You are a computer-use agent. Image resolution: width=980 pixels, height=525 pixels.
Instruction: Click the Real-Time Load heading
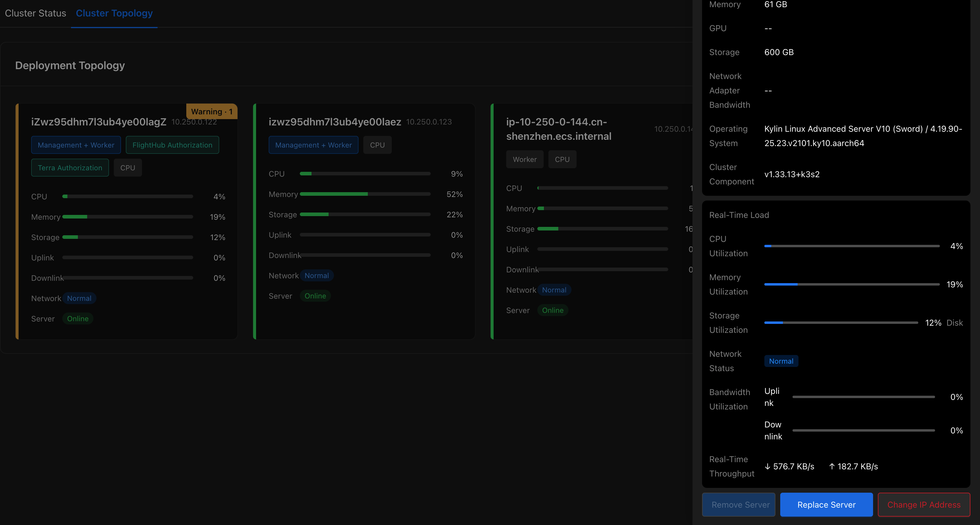tap(739, 215)
